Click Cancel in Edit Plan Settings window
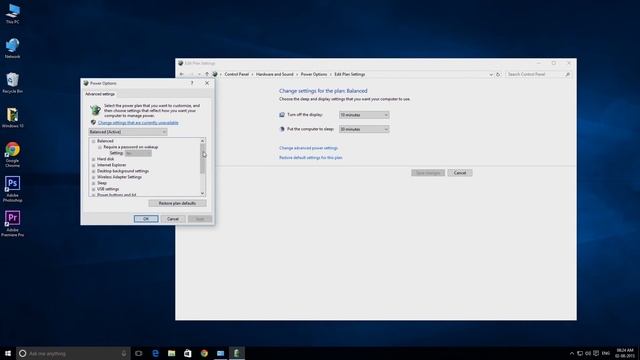This screenshot has width=640, height=360. [x=460, y=173]
